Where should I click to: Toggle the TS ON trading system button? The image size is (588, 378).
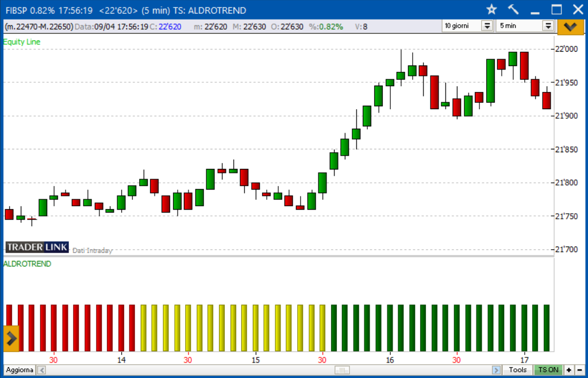[548, 370]
